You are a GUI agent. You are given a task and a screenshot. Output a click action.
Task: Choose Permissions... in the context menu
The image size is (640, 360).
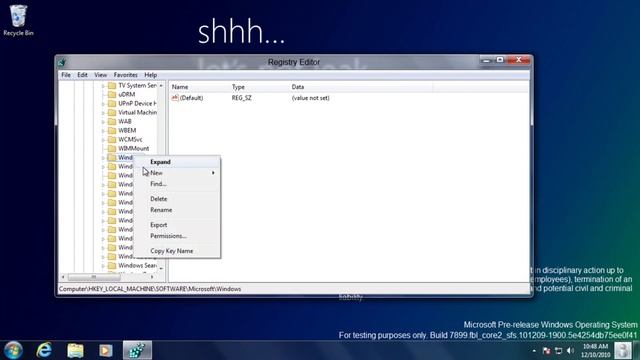coord(177,236)
